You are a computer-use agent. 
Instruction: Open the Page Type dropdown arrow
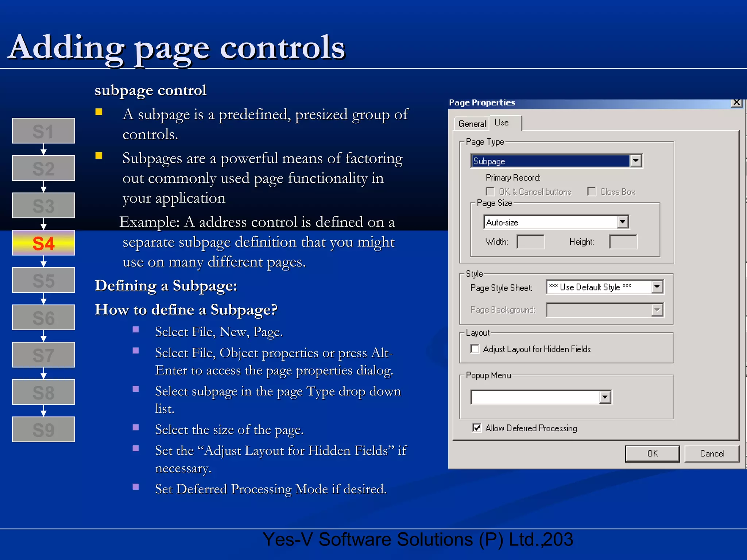point(636,161)
